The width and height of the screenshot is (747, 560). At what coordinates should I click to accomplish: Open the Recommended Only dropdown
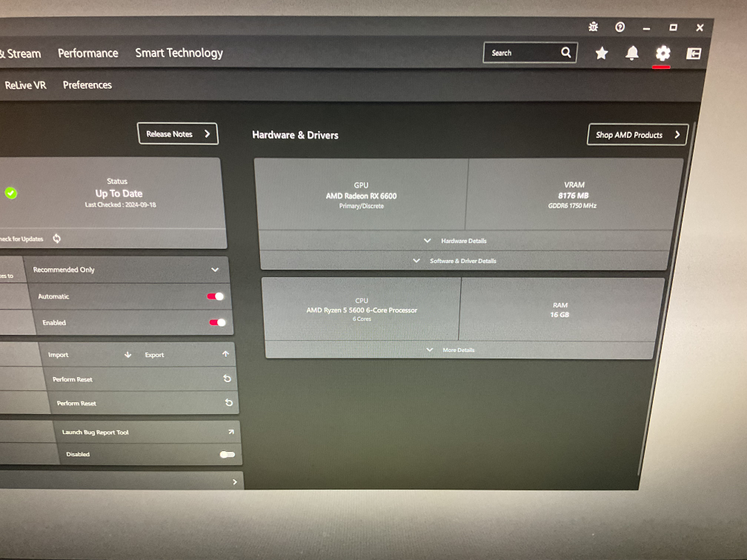pyautogui.click(x=127, y=270)
